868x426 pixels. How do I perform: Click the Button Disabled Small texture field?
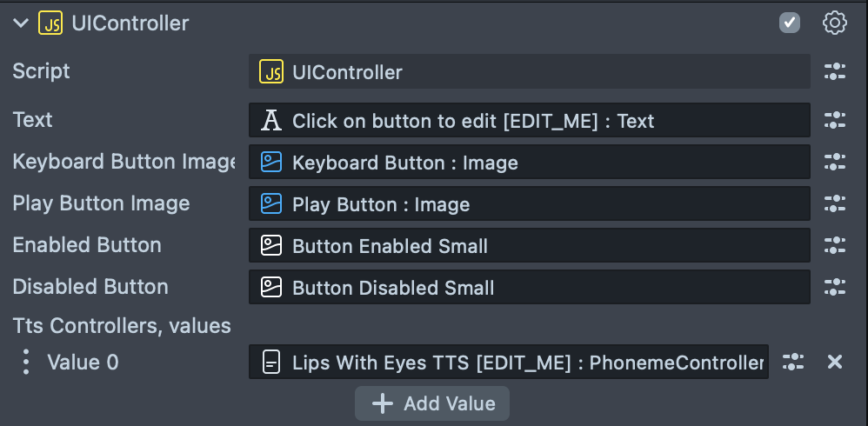coord(529,287)
